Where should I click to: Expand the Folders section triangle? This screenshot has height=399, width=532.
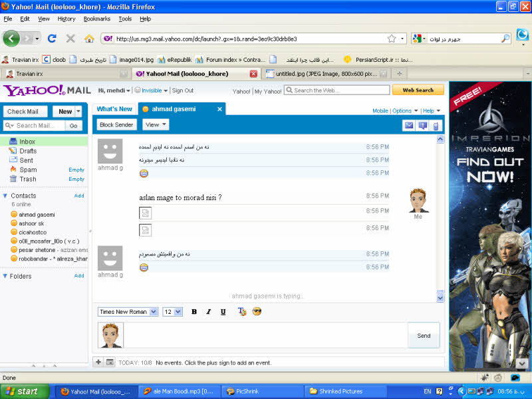click(5, 276)
